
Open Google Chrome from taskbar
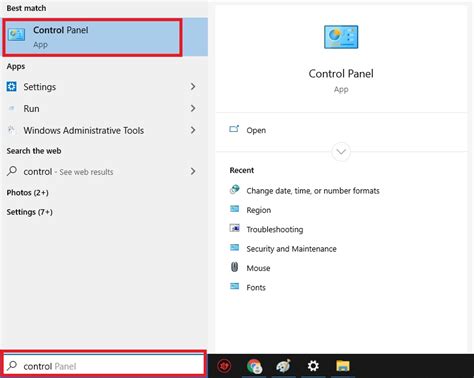(254, 366)
